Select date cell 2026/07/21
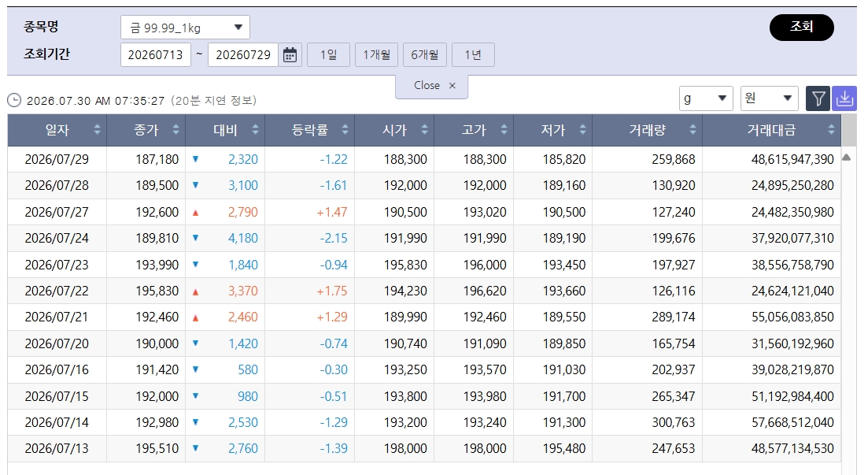The width and height of the screenshot is (868, 475). (57, 317)
